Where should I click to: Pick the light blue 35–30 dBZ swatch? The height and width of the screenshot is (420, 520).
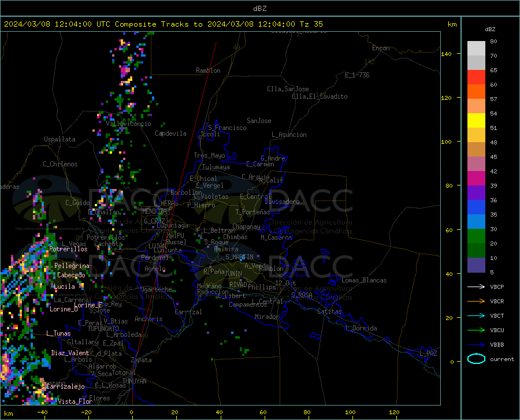[476, 222]
